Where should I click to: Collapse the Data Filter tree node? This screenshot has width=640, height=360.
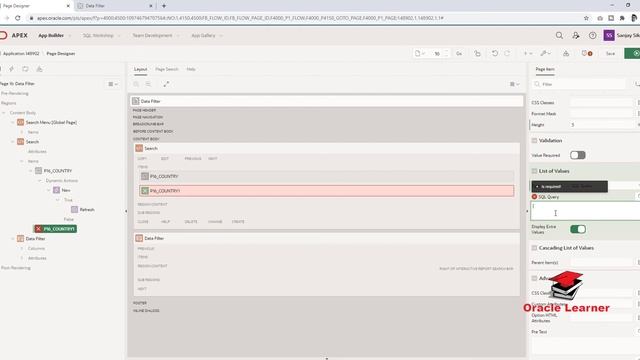point(13,239)
